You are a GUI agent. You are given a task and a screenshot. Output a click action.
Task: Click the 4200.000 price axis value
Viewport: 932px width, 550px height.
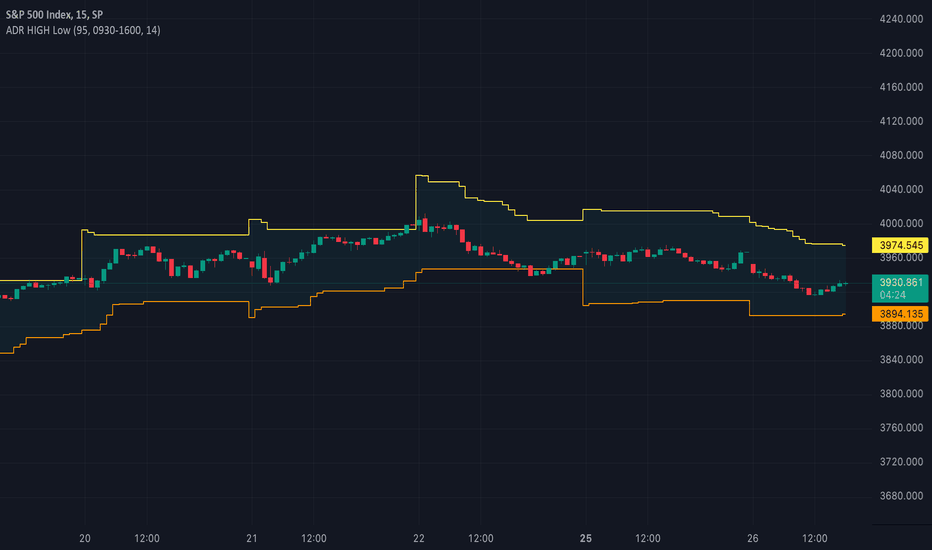[901, 53]
